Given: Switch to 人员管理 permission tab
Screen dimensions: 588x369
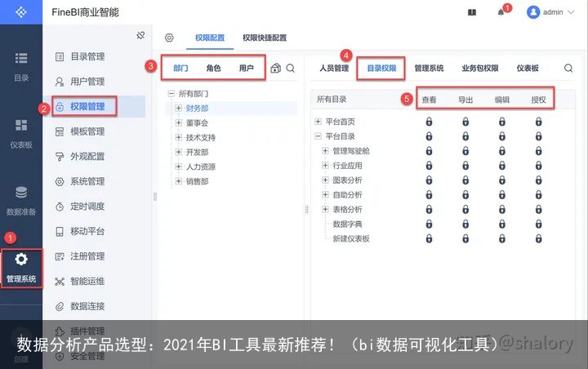Looking at the screenshot, I should pos(334,69).
